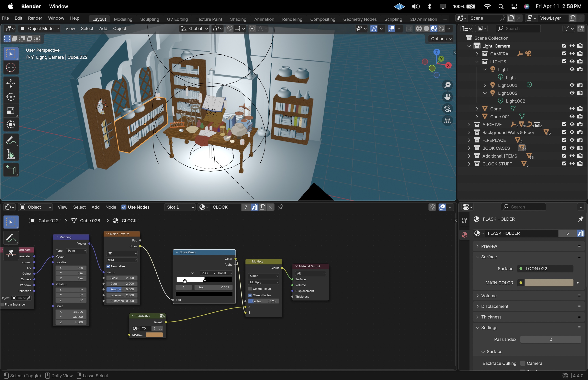
Task: Click the Material properties tab icon
Action: [464, 235]
